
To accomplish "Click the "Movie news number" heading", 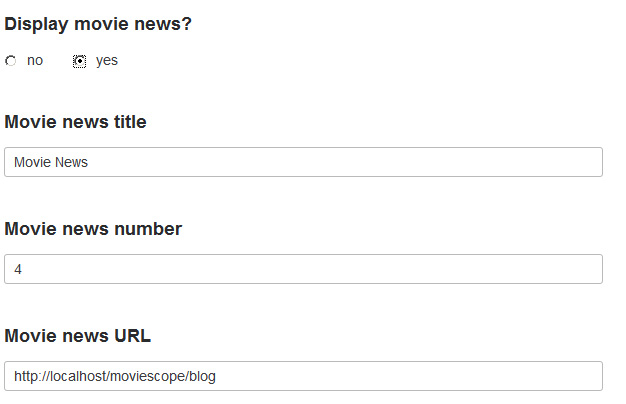I will [93, 229].
